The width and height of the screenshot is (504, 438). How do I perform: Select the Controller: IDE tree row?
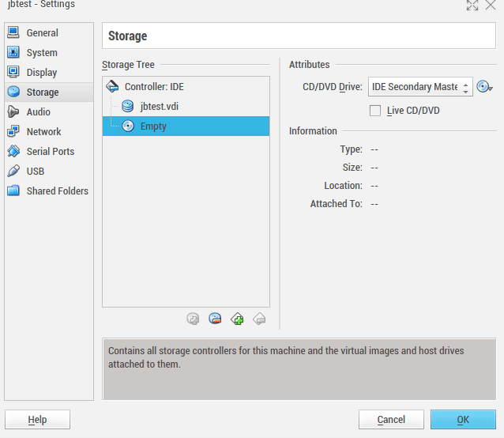click(186, 86)
